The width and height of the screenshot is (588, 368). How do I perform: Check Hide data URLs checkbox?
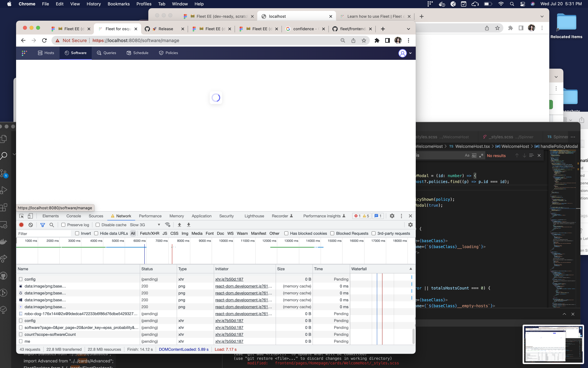click(96, 233)
